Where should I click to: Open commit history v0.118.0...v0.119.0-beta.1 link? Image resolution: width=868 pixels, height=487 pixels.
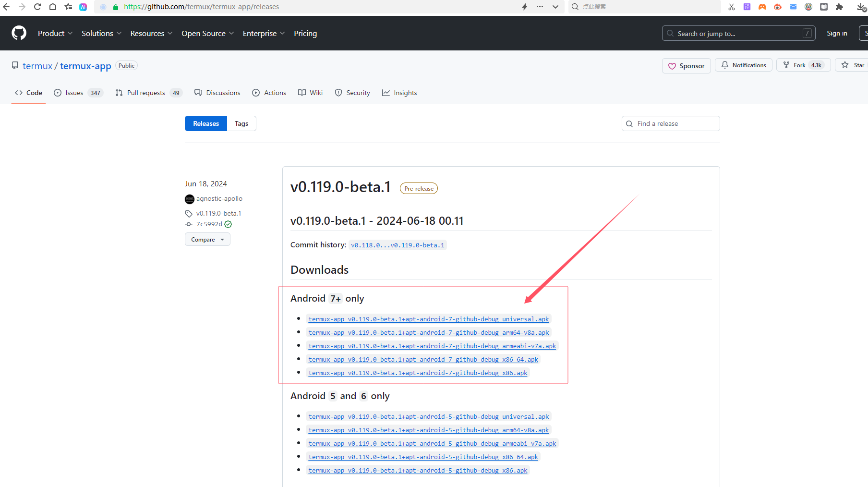pos(398,245)
